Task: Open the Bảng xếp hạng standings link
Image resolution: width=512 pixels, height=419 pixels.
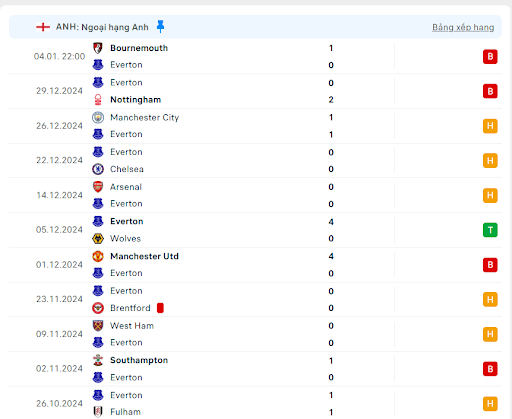Action: tap(463, 27)
